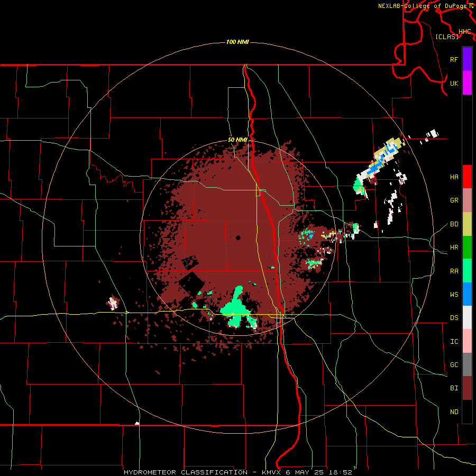Click the [CLAS] units label
476x476 pixels.
447,36
